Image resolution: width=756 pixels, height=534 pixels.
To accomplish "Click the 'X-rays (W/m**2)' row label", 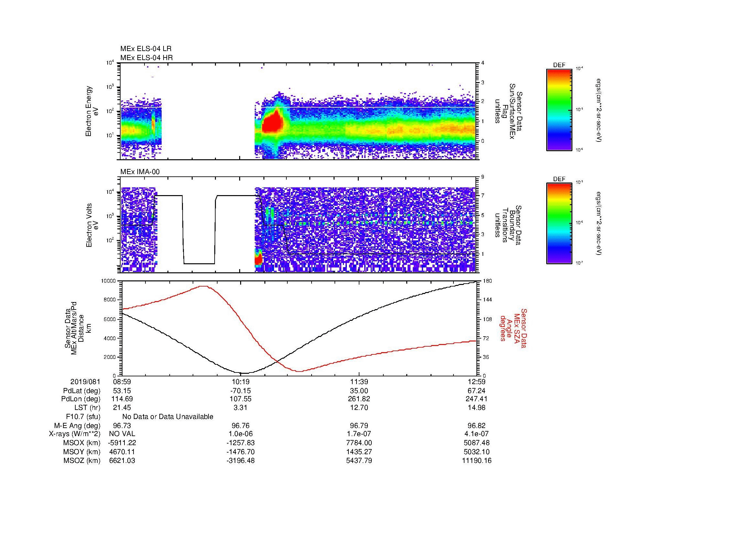I will click(74, 434).
